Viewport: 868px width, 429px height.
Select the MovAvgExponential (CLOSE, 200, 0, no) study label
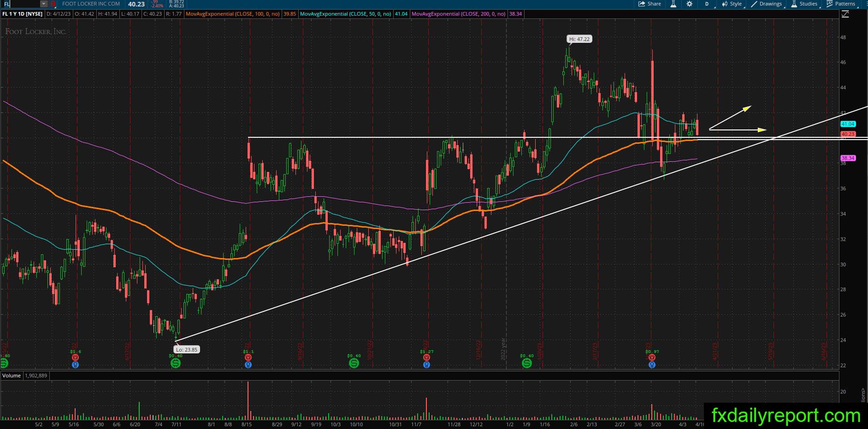[x=458, y=14]
